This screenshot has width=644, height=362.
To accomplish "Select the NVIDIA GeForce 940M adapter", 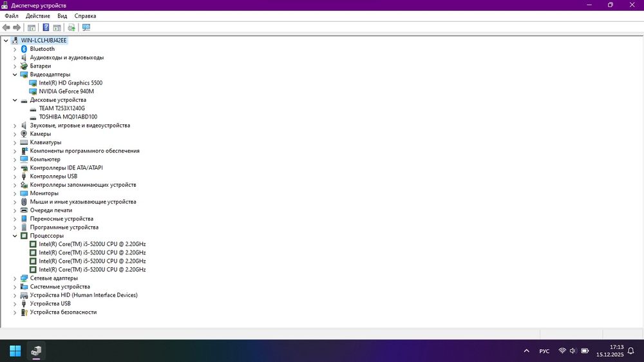I will coord(66,91).
